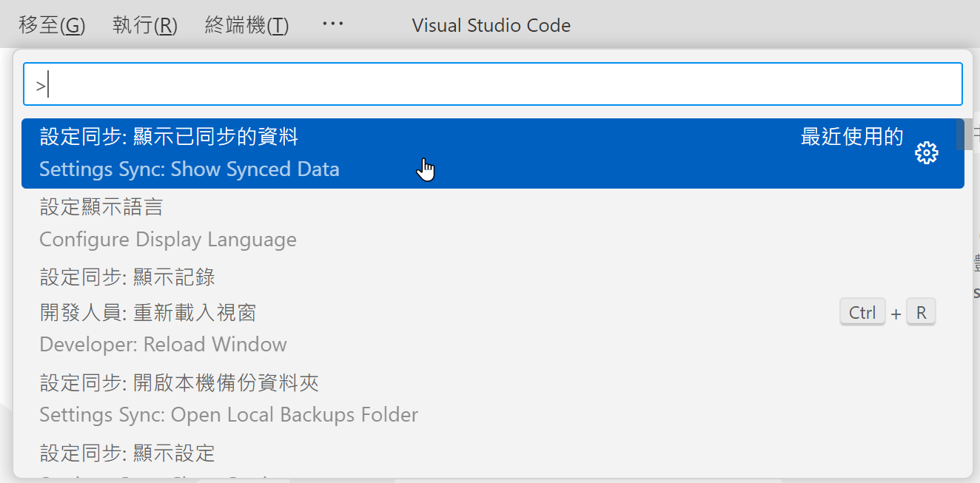The width and height of the screenshot is (980, 483).
Task: Select 設定同步: 顯示已同步的資料 command
Action: tap(493, 153)
